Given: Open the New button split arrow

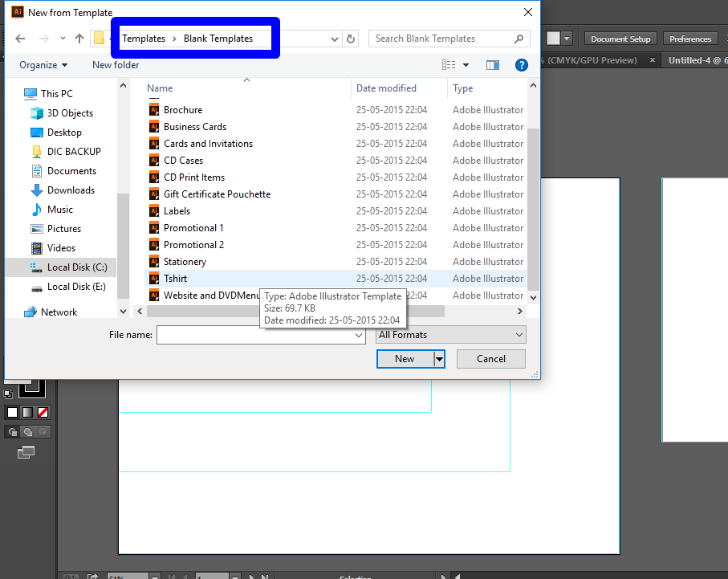Looking at the screenshot, I should click(x=439, y=359).
